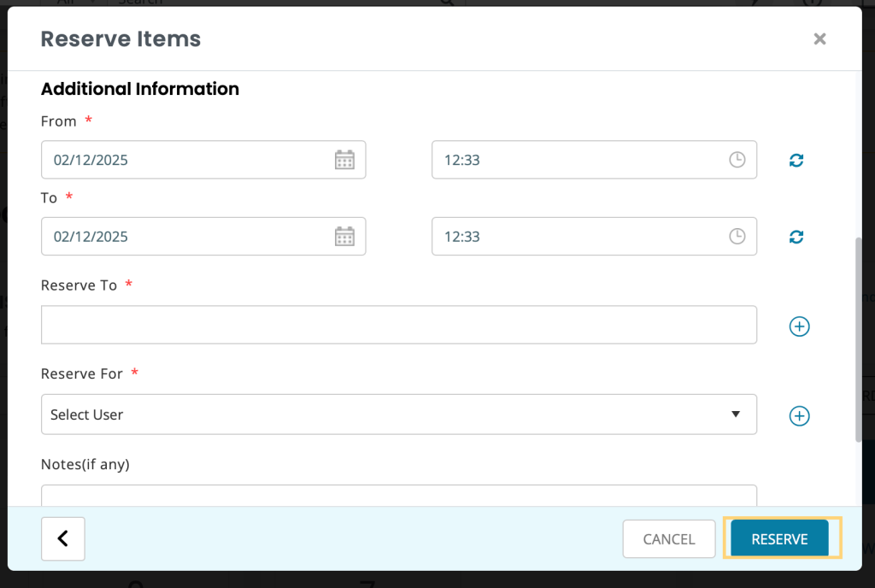This screenshot has height=588, width=875.
Task: Open the To time clock picker
Action: (737, 237)
